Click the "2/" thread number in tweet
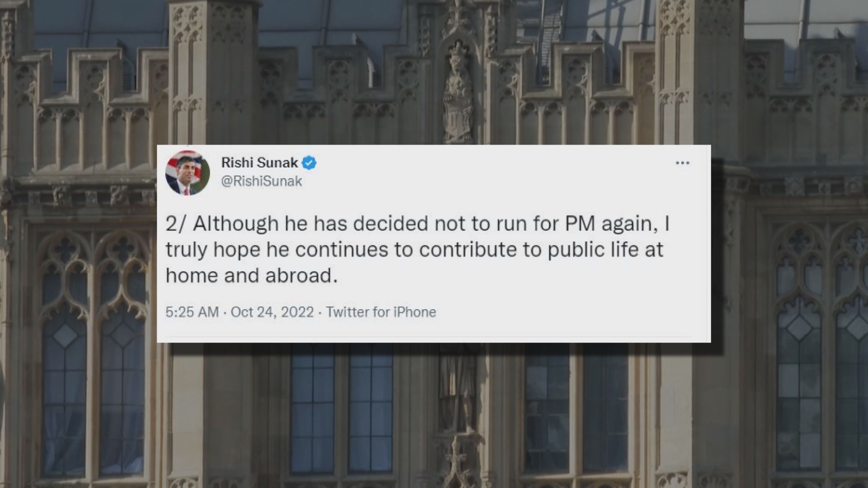868x488 pixels. 175,224
